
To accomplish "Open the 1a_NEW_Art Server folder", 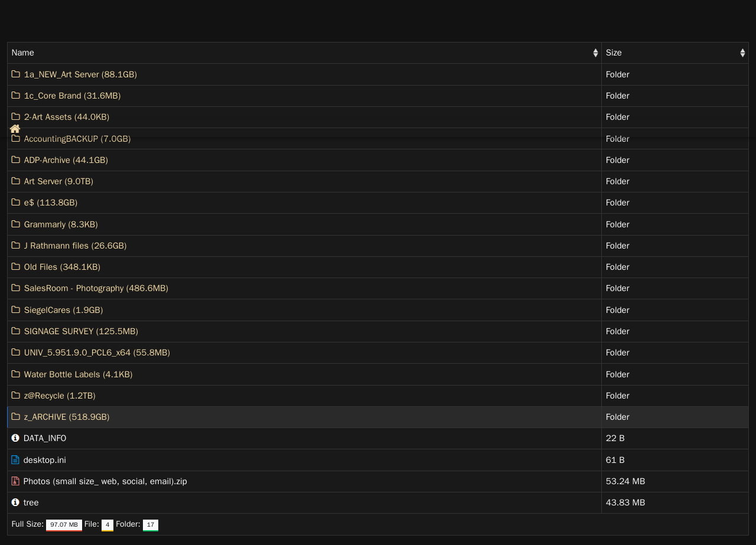I will click(x=80, y=74).
